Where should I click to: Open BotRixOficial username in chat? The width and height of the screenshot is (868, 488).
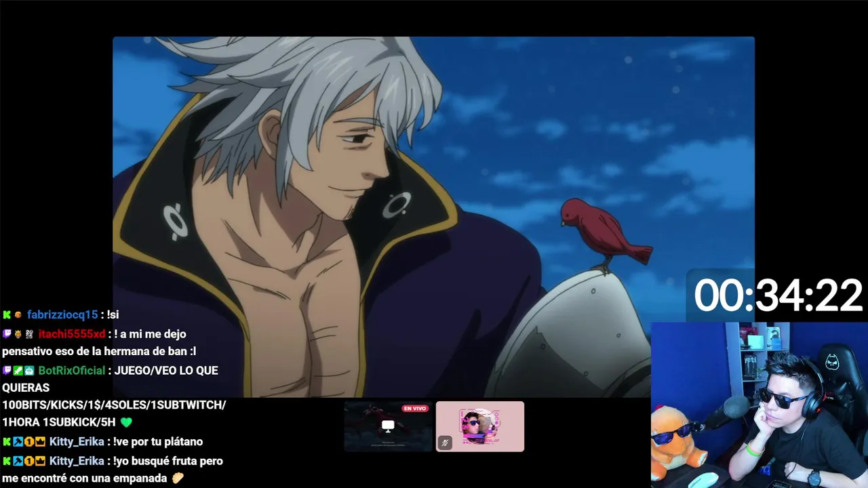72,370
